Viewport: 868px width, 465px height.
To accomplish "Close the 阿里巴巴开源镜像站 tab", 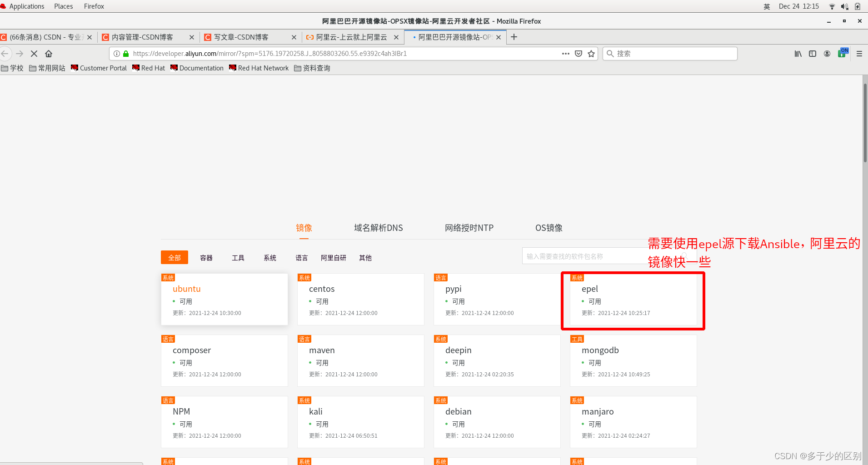I will coord(499,37).
